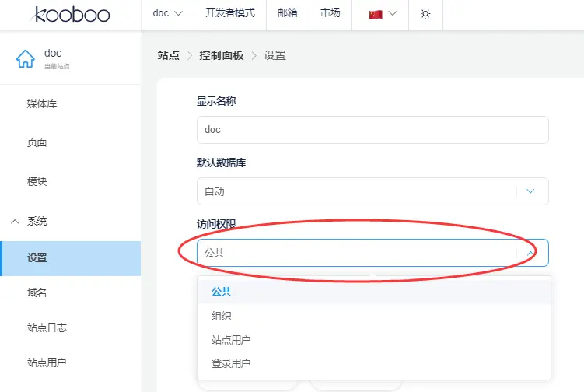584x392 pixels.
Task: Click the 控制面板 breadcrumb link
Action: click(x=221, y=55)
